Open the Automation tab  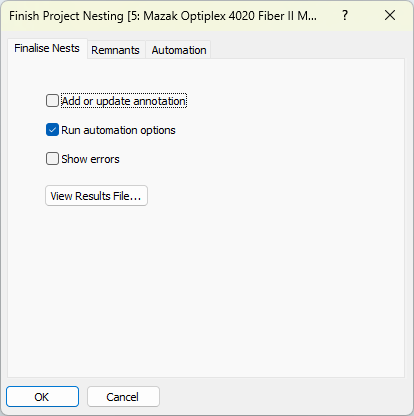pyautogui.click(x=179, y=50)
